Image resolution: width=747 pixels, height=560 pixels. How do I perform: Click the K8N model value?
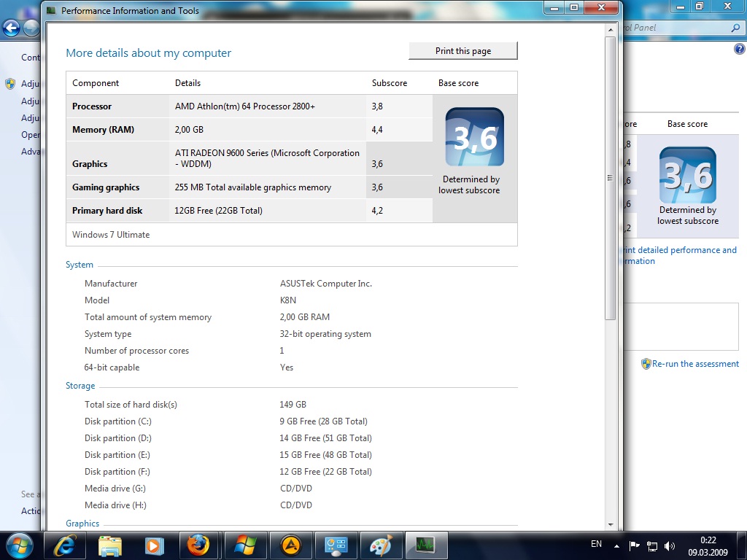coord(287,300)
